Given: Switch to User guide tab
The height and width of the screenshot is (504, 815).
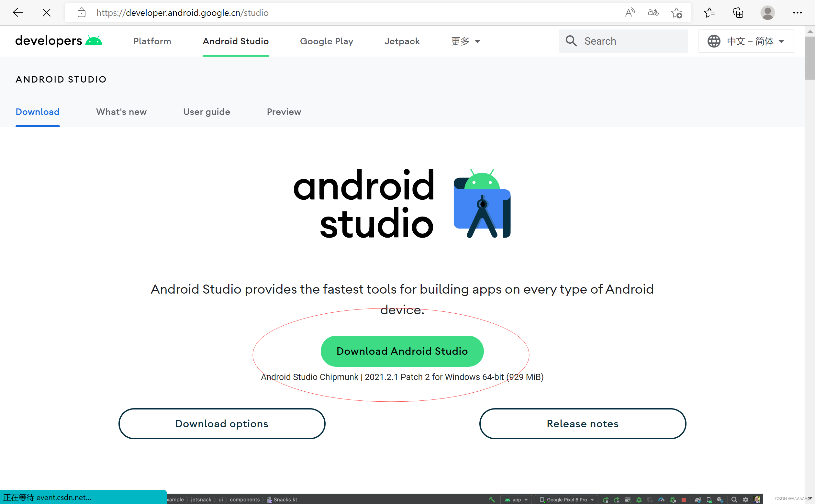Looking at the screenshot, I should coord(207,112).
